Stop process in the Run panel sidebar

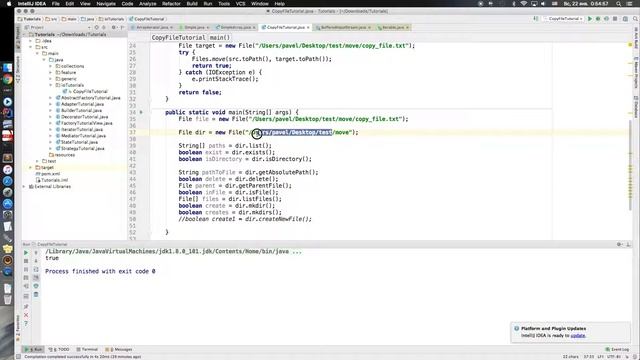(x=26, y=261)
